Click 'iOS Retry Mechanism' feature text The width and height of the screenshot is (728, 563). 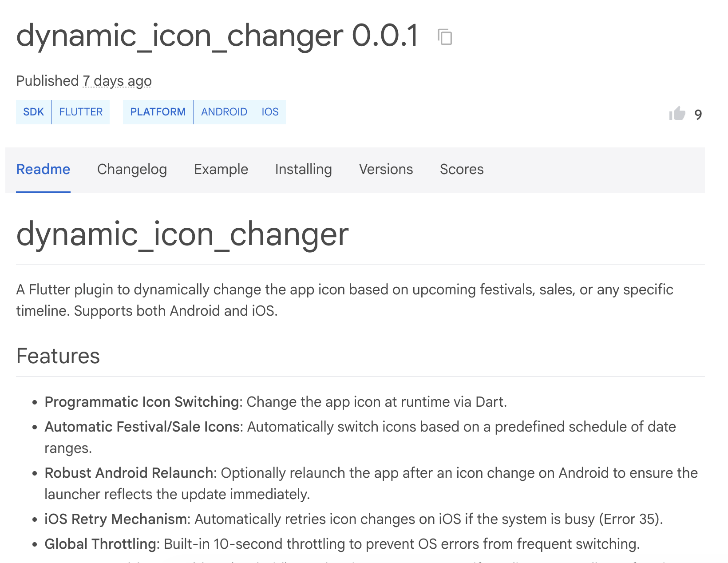click(x=115, y=519)
